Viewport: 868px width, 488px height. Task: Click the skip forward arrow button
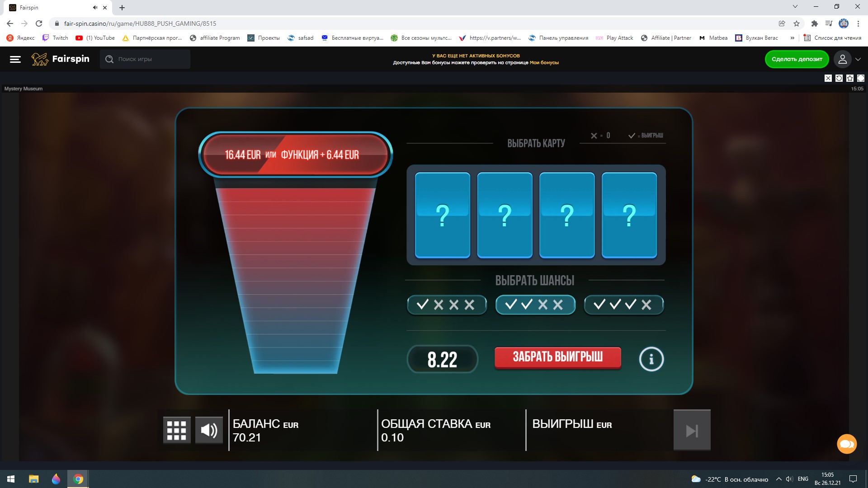692,430
